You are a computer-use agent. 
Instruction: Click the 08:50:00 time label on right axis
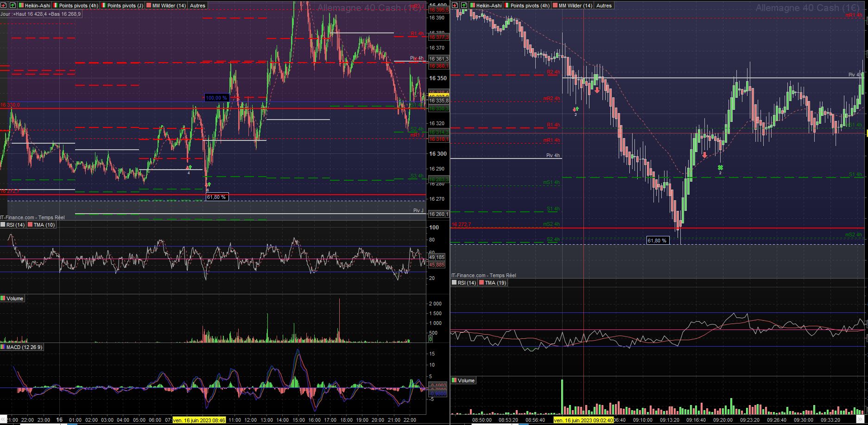pyautogui.click(x=482, y=420)
